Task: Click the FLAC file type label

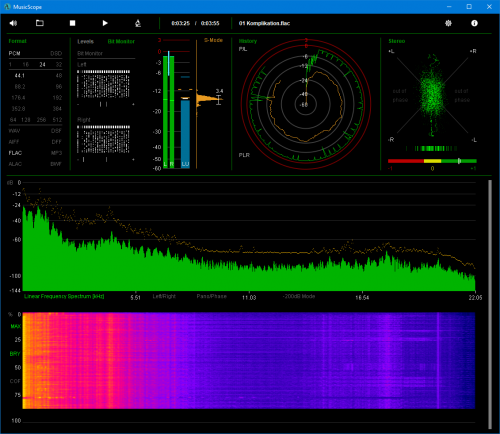Action: coord(15,153)
